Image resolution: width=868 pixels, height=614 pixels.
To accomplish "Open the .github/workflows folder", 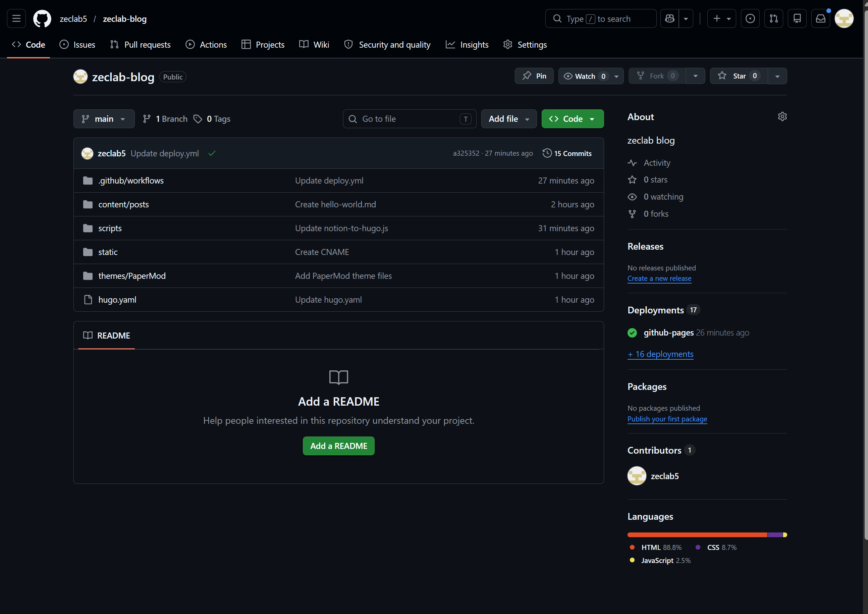I will pos(131,181).
